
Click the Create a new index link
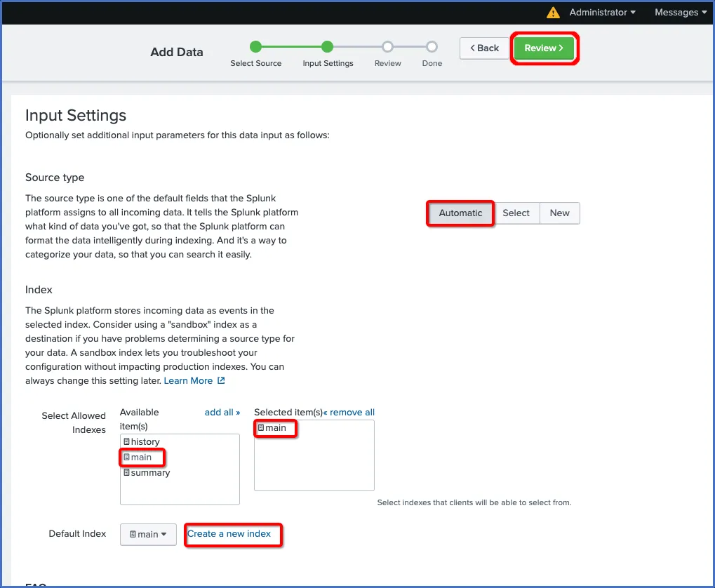[x=229, y=534]
